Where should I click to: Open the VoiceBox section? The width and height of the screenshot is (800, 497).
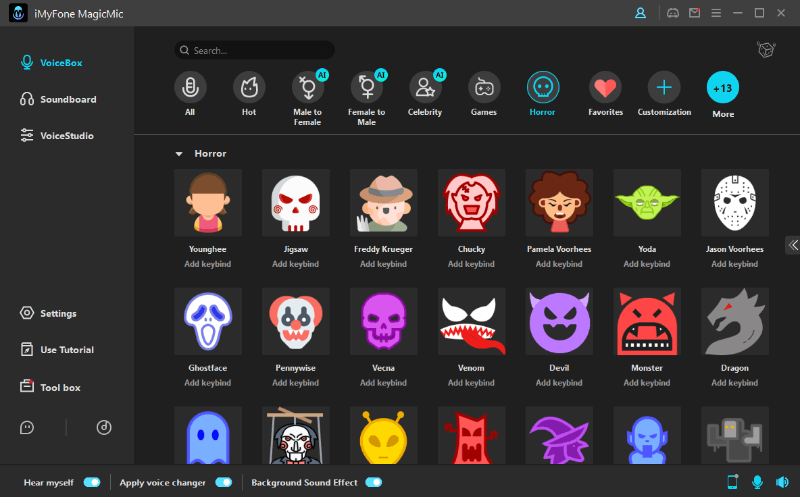pos(51,63)
